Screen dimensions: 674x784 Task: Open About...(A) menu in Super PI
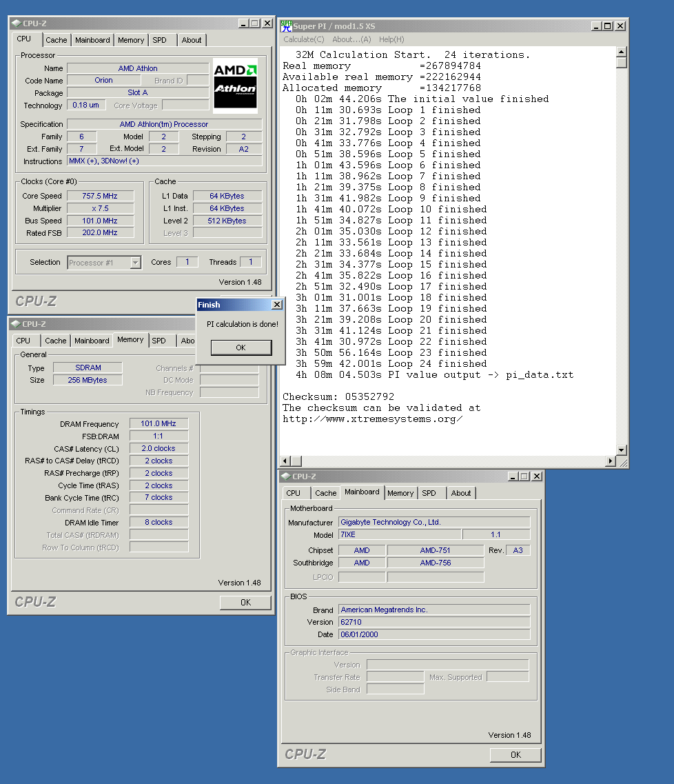(x=351, y=39)
